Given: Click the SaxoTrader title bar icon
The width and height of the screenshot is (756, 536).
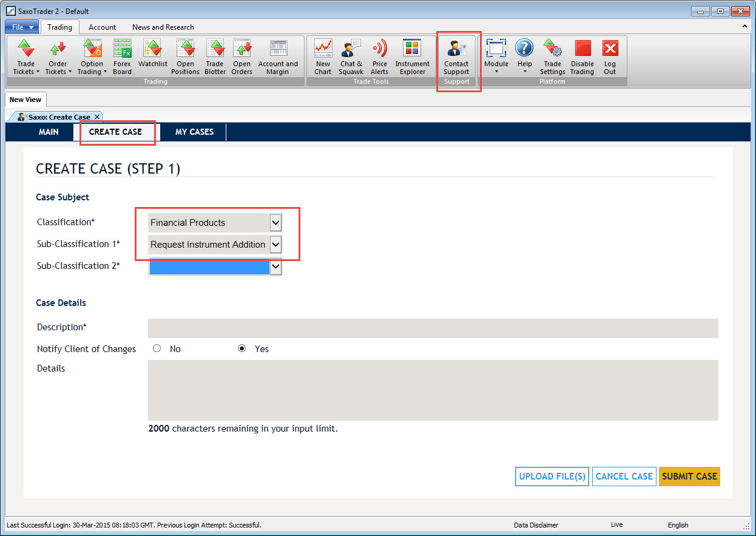Looking at the screenshot, I should pos(10,11).
